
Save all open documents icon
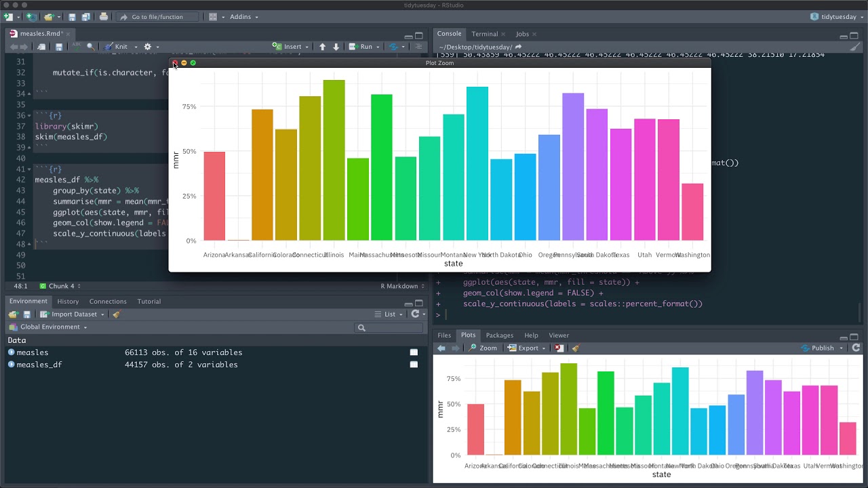[x=85, y=16]
